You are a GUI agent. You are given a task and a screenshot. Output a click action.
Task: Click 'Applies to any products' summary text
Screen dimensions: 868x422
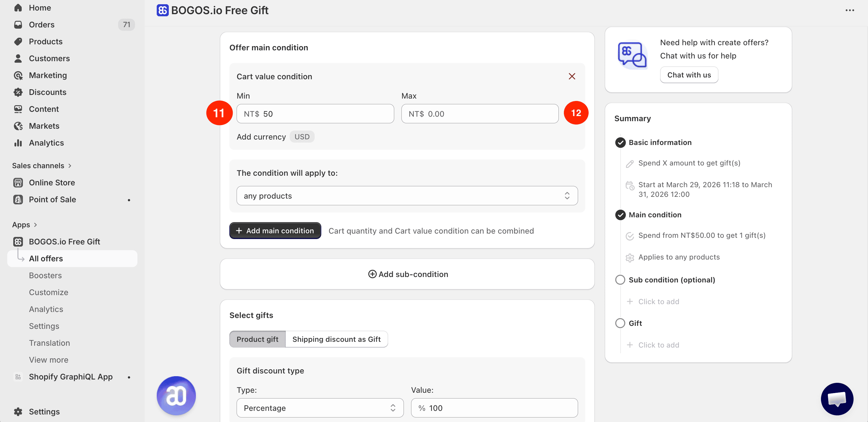(x=679, y=257)
